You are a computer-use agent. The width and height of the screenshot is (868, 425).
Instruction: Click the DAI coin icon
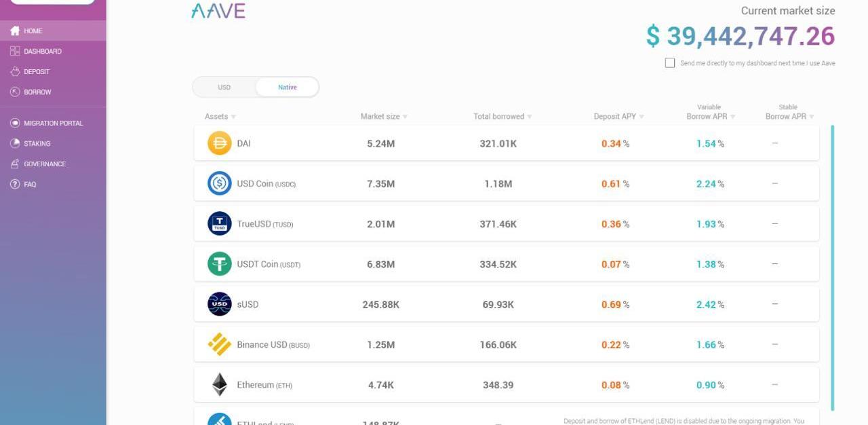(219, 143)
